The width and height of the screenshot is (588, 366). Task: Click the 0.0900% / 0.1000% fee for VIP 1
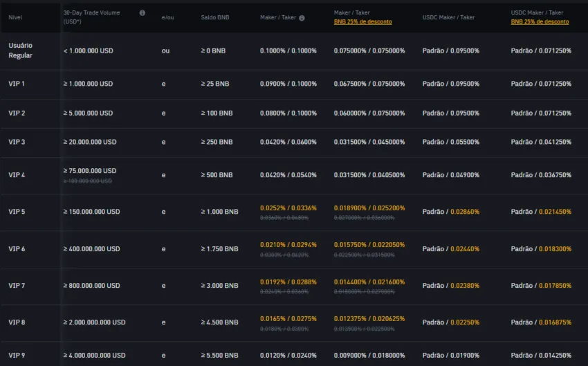coord(288,84)
